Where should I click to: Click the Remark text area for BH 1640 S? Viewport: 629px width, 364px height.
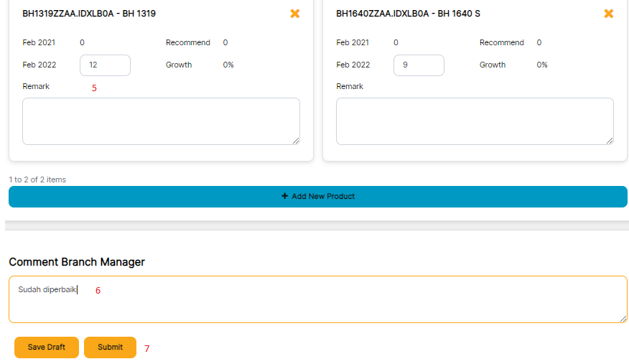[475, 121]
